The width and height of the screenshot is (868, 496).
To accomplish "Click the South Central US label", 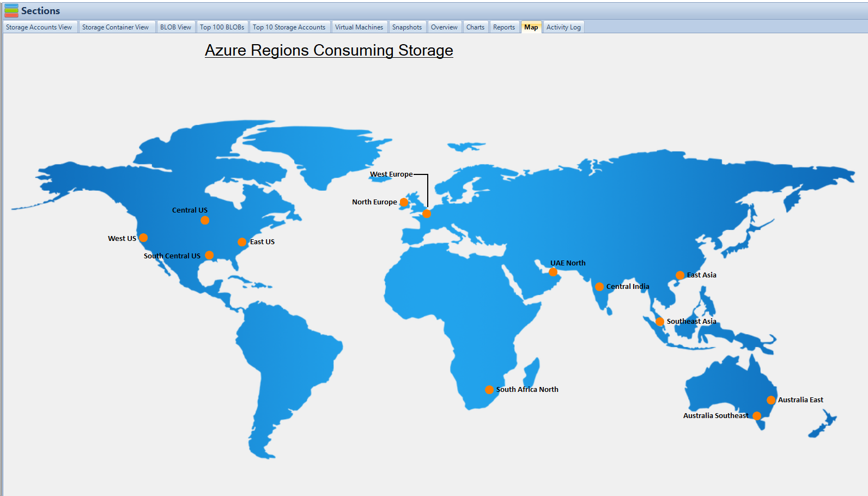I will coord(172,256).
